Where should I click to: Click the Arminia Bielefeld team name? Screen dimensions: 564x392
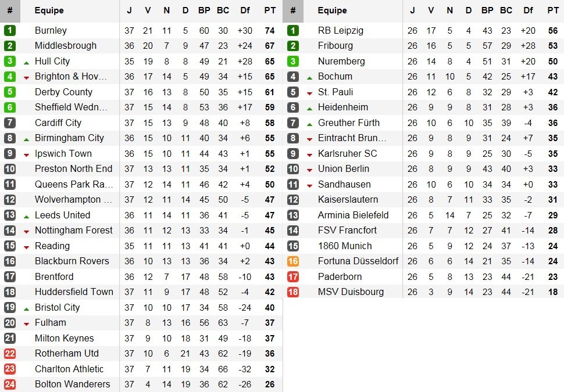353,215
